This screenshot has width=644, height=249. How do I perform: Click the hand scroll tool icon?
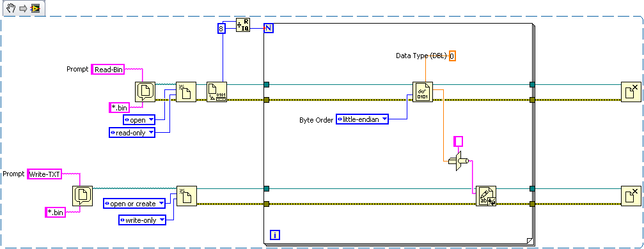pos(11,8)
